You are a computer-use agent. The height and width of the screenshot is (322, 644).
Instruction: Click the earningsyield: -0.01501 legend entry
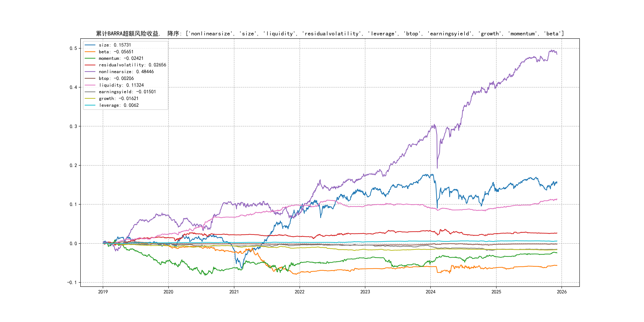pos(127,92)
